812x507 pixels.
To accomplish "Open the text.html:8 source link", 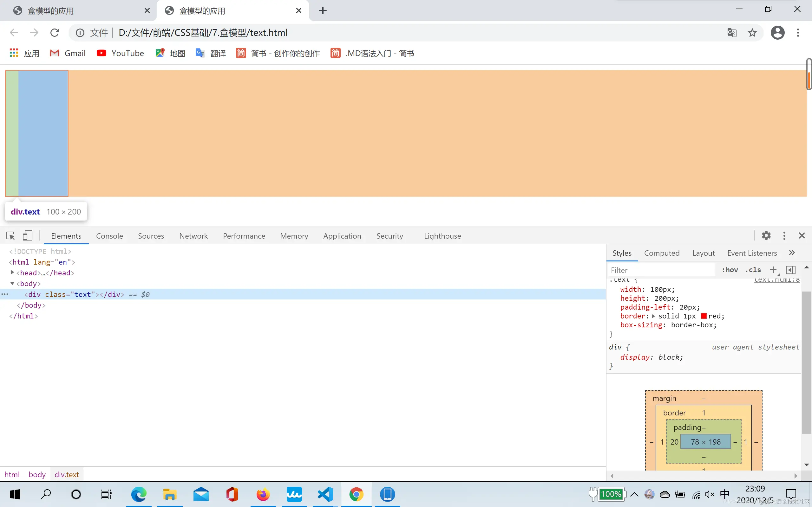I will (776, 280).
